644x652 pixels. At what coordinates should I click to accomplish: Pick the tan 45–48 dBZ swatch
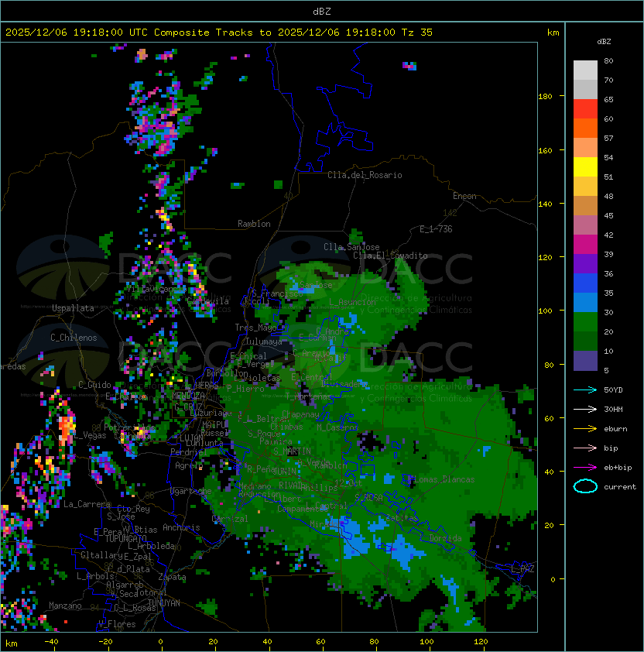(585, 205)
